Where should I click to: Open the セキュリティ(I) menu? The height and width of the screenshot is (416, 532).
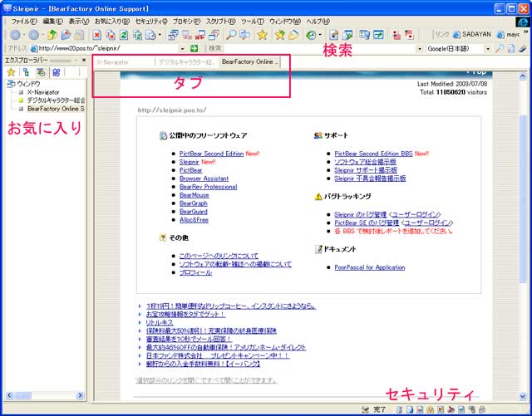point(151,22)
